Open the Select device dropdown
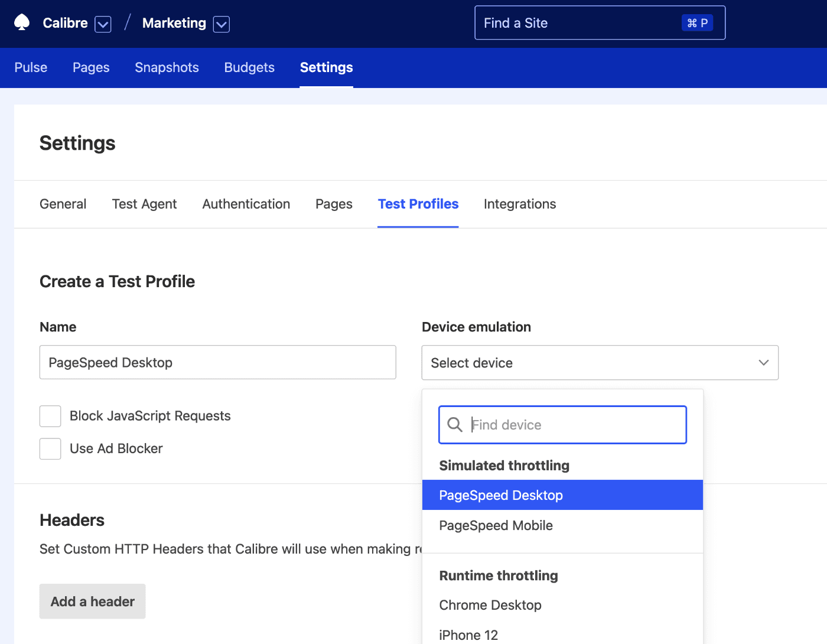 (x=600, y=363)
